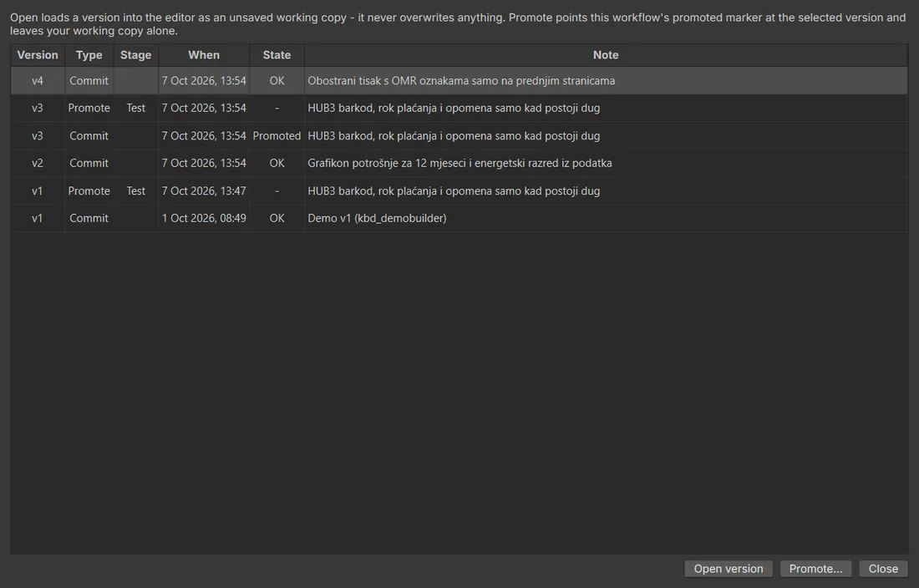919x588 pixels.
Task: Open the Promote... dialog button
Action: coord(815,569)
